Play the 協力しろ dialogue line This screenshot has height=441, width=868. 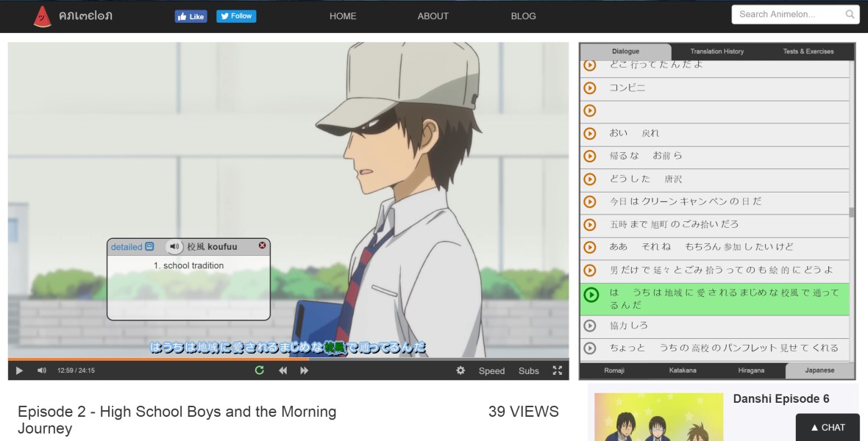pos(590,326)
